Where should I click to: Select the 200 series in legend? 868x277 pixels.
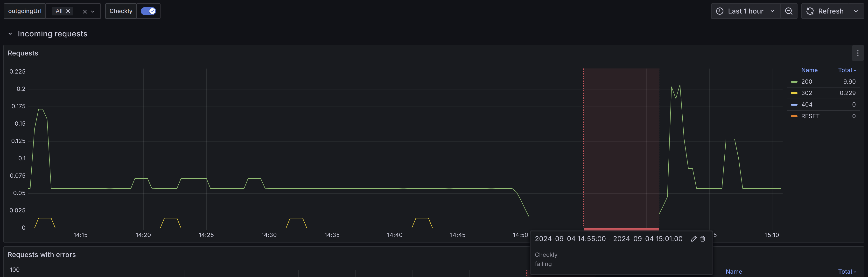(807, 81)
